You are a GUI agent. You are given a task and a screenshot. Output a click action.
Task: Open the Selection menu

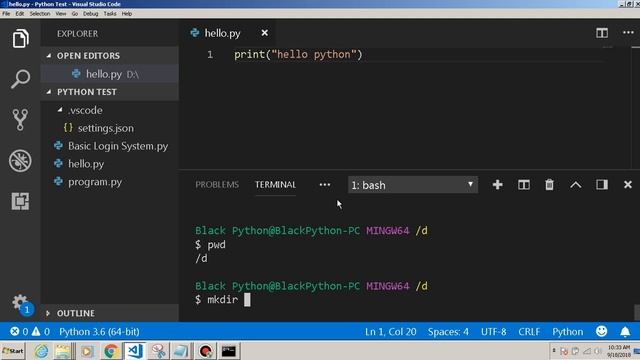(x=40, y=13)
